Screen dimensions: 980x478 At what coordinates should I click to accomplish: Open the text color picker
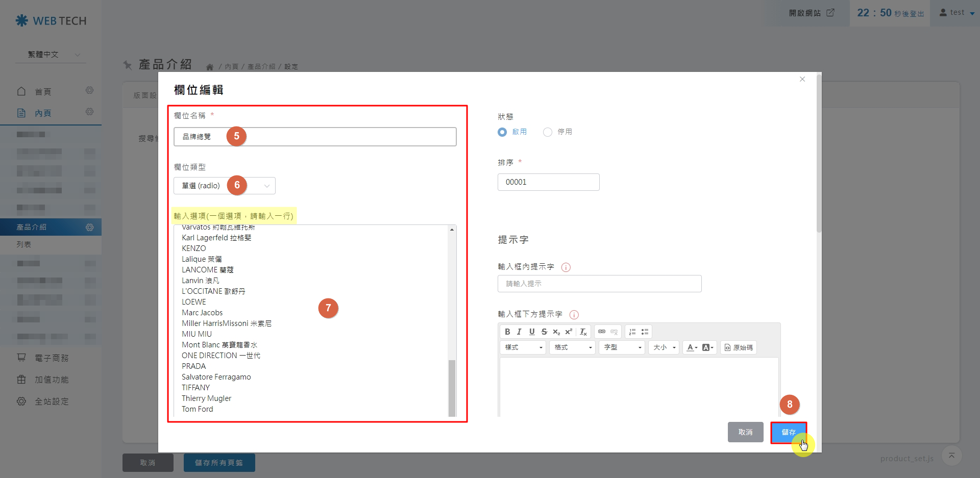coord(692,347)
